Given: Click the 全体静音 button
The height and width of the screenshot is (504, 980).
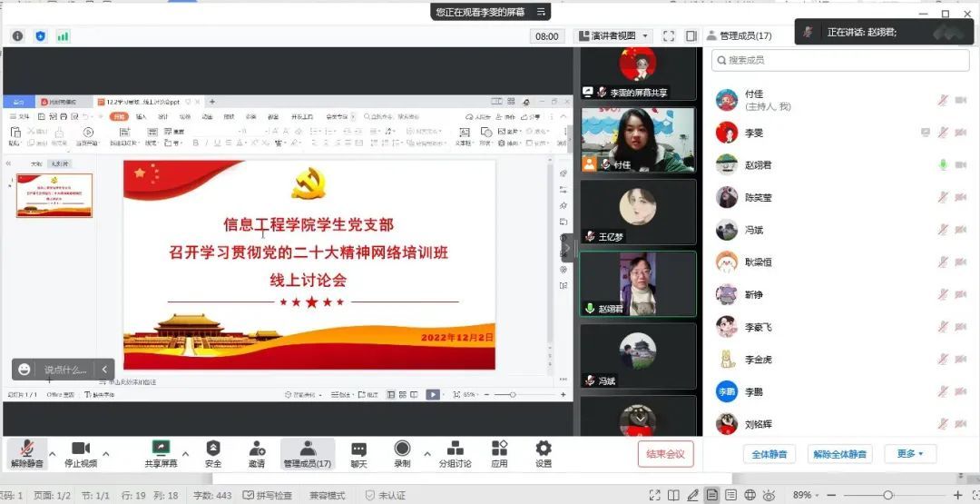Looking at the screenshot, I should coord(769,454).
